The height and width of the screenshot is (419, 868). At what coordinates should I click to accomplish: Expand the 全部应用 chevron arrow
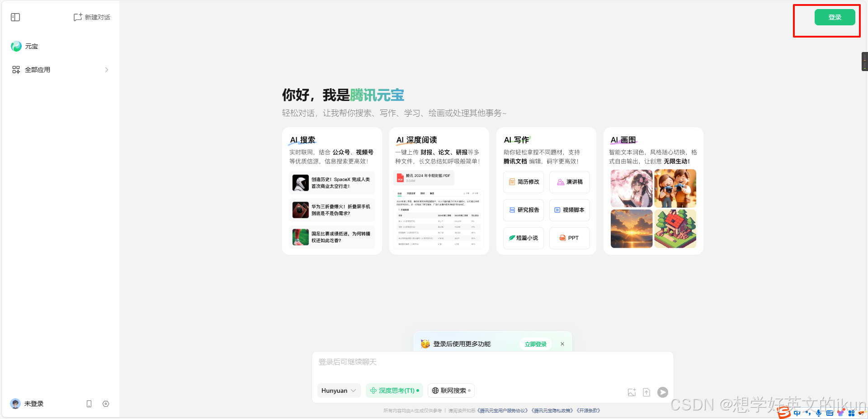pyautogui.click(x=107, y=70)
